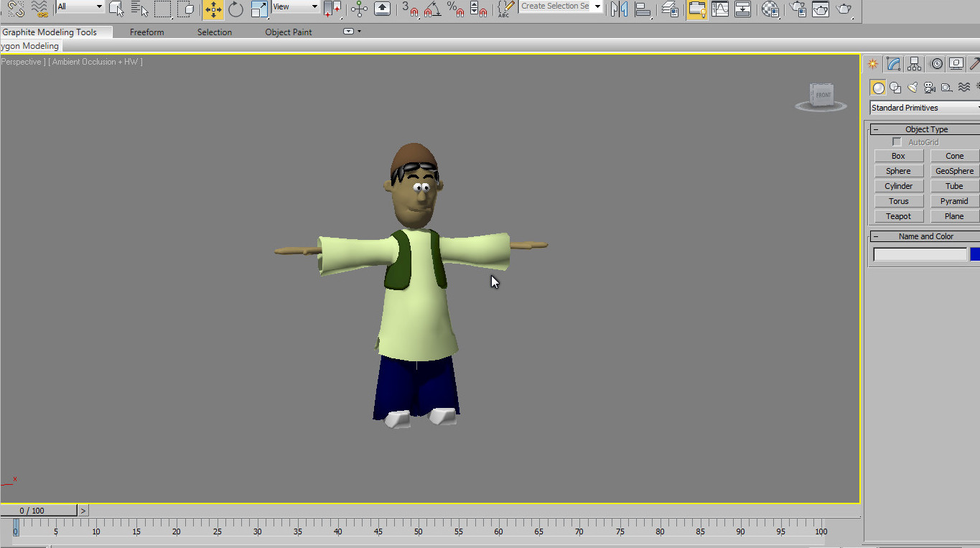This screenshot has height=548, width=980.
Task: Open the Render Setup dialog
Action: [798, 9]
